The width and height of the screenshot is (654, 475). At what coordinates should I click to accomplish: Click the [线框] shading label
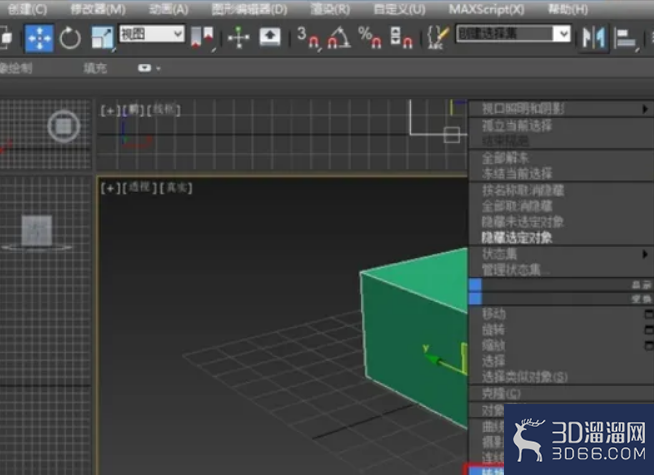pyautogui.click(x=164, y=110)
